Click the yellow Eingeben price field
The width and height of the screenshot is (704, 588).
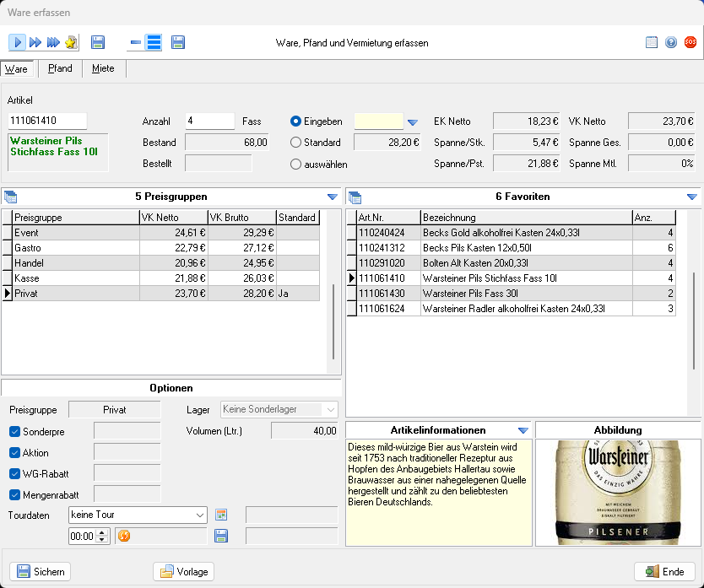[378, 121]
